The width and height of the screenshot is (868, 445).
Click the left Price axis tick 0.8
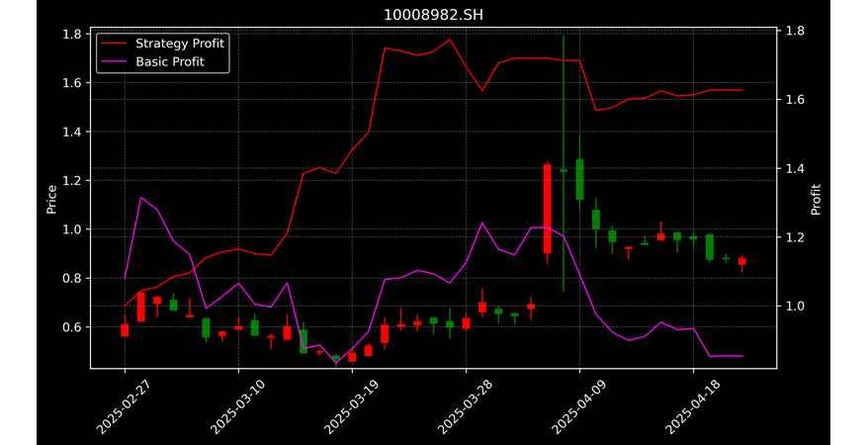coord(72,278)
